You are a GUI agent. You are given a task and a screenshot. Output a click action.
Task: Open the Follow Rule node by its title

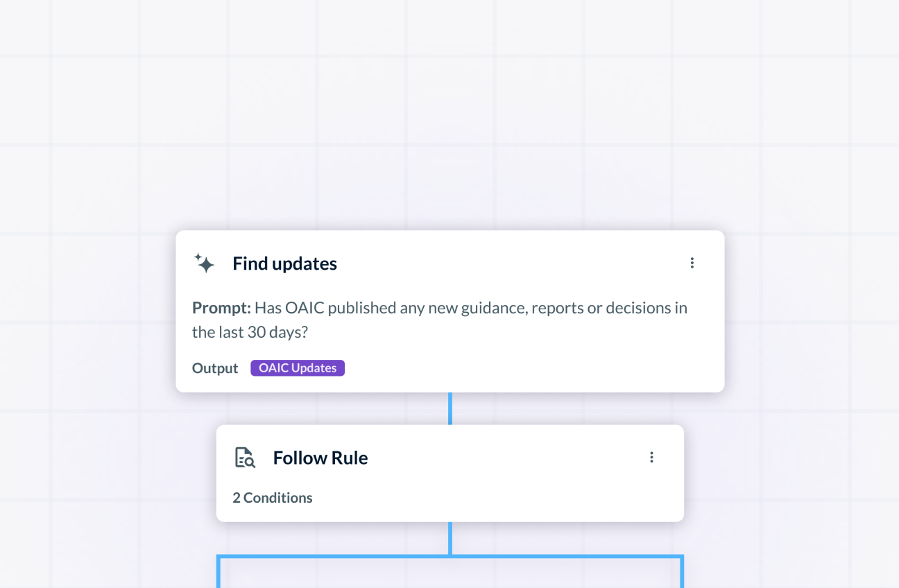point(320,457)
